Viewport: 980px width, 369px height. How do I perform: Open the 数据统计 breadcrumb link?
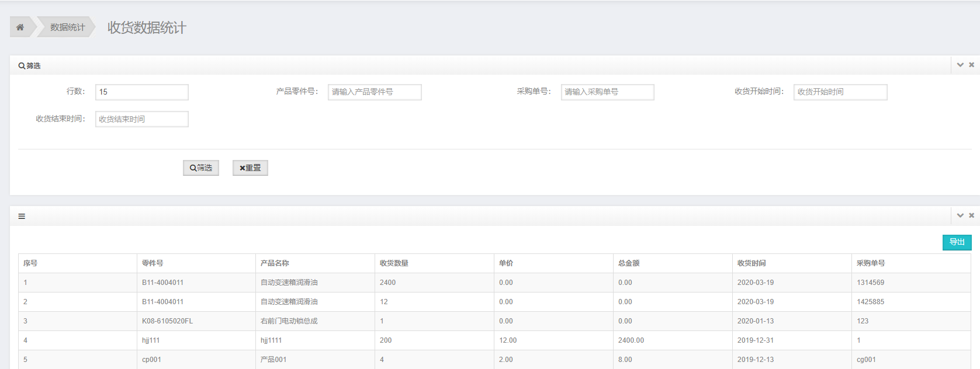tap(67, 27)
